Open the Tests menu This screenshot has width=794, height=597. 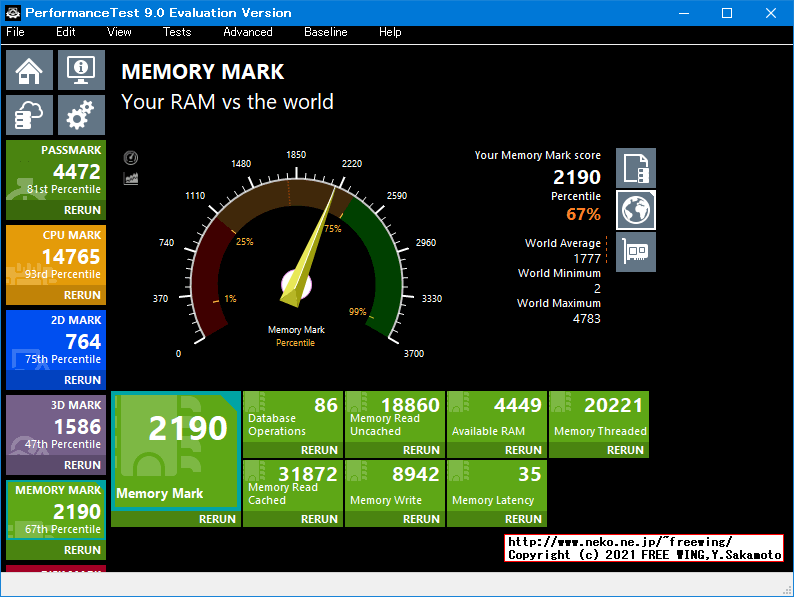(x=177, y=32)
